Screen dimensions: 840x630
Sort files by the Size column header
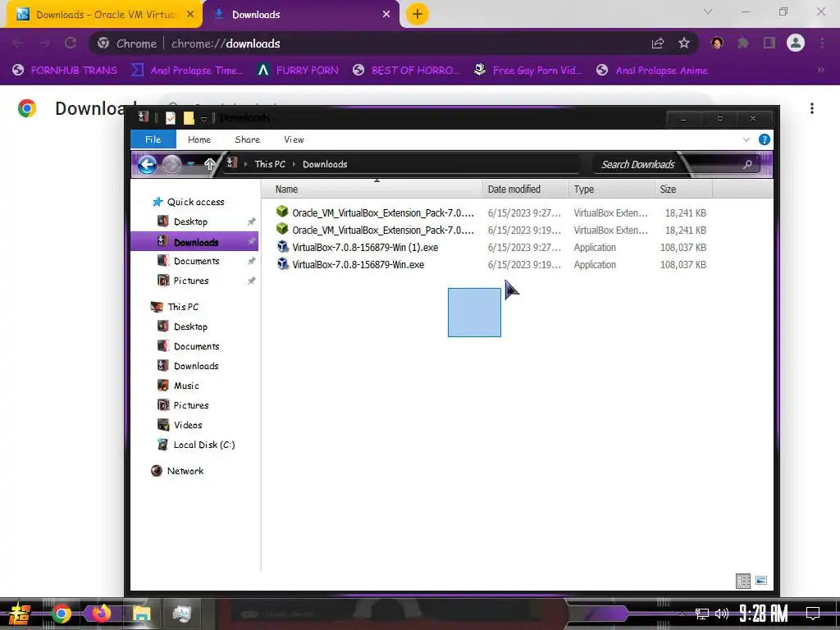coord(683,189)
